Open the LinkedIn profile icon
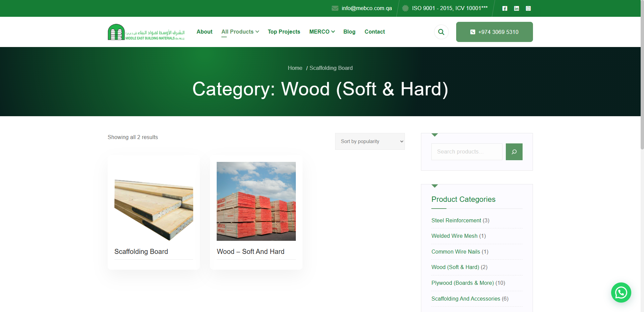Screen dimensions: 644x312 point(517,8)
